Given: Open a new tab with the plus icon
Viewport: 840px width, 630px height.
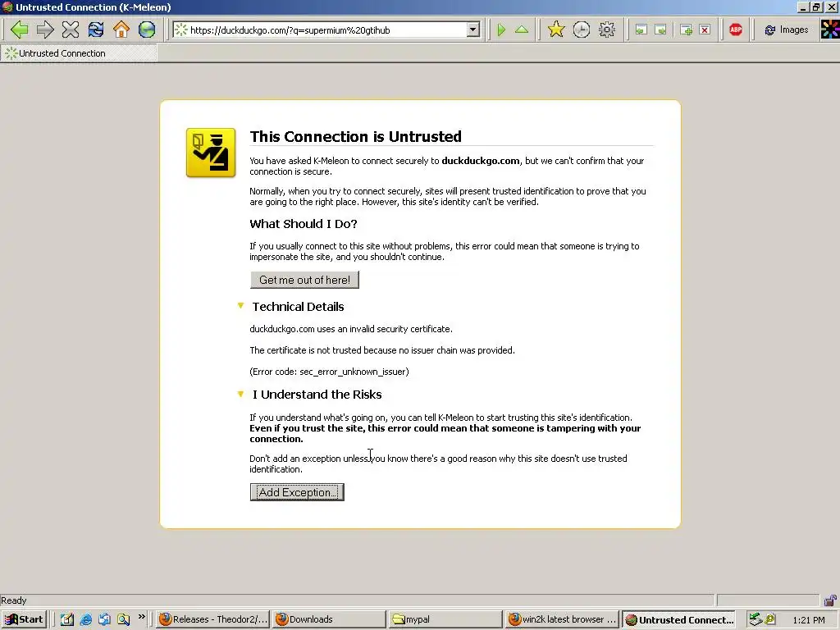Looking at the screenshot, I should pos(686,30).
